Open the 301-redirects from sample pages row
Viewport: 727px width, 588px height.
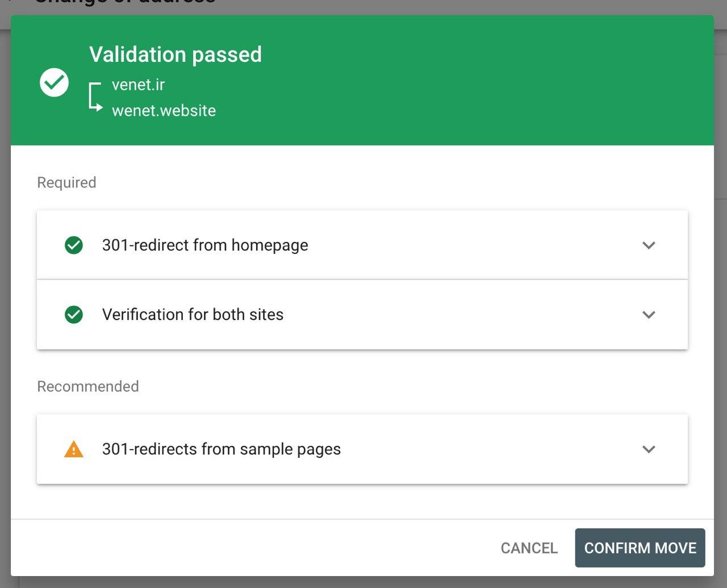coord(362,449)
